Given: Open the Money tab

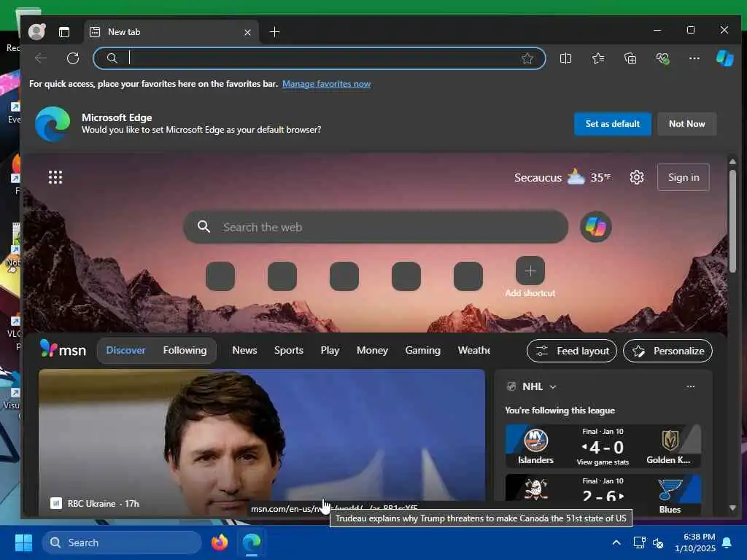Looking at the screenshot, I should tap(372, 351).
